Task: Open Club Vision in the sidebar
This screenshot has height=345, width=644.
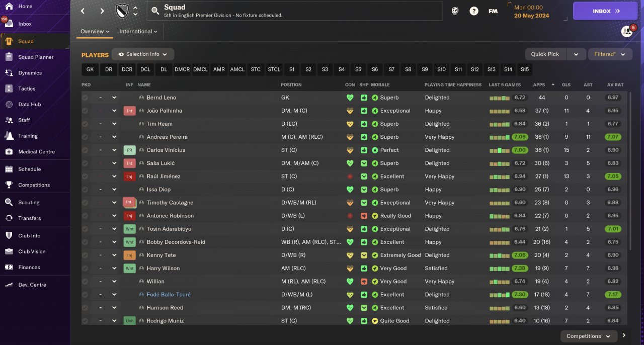Action: [x=32, y=251]
